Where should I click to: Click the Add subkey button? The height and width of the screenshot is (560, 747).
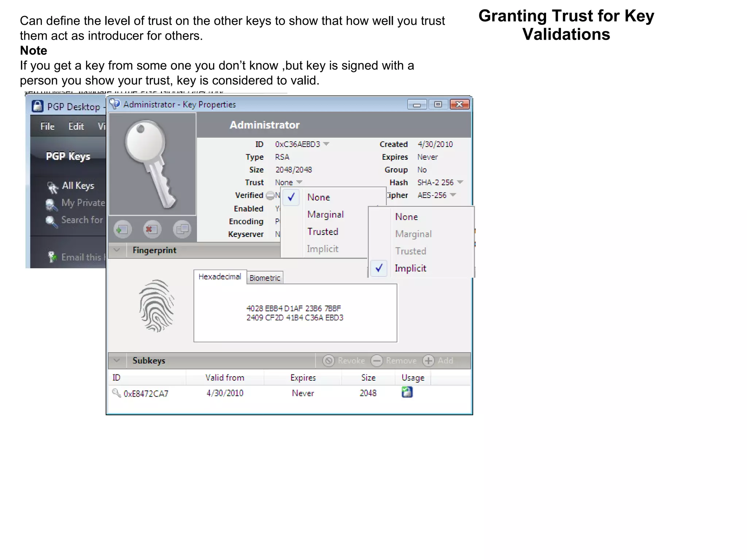pyautogui.click(x=438, y=361)
